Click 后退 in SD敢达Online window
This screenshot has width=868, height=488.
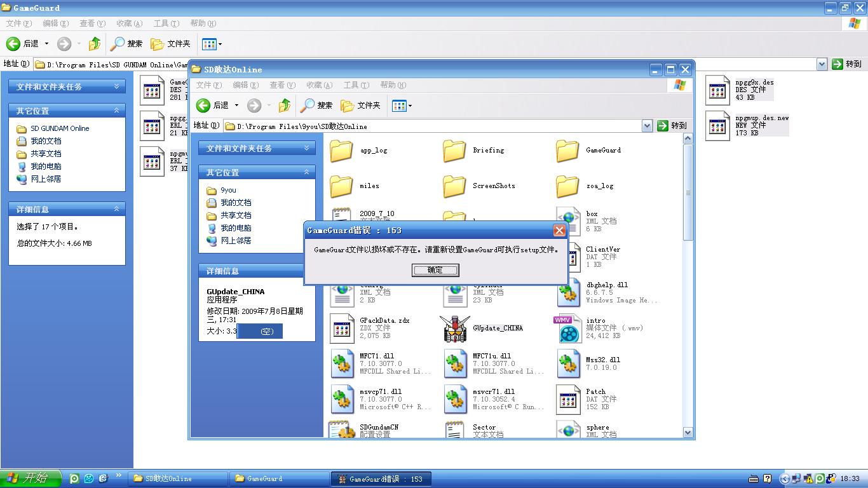click(x=213, y=105)
